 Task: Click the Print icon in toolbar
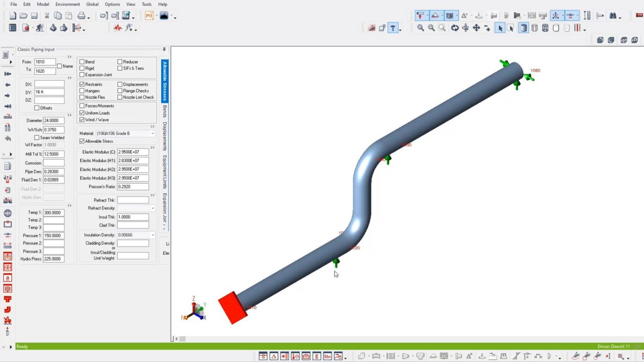point(81,16)
